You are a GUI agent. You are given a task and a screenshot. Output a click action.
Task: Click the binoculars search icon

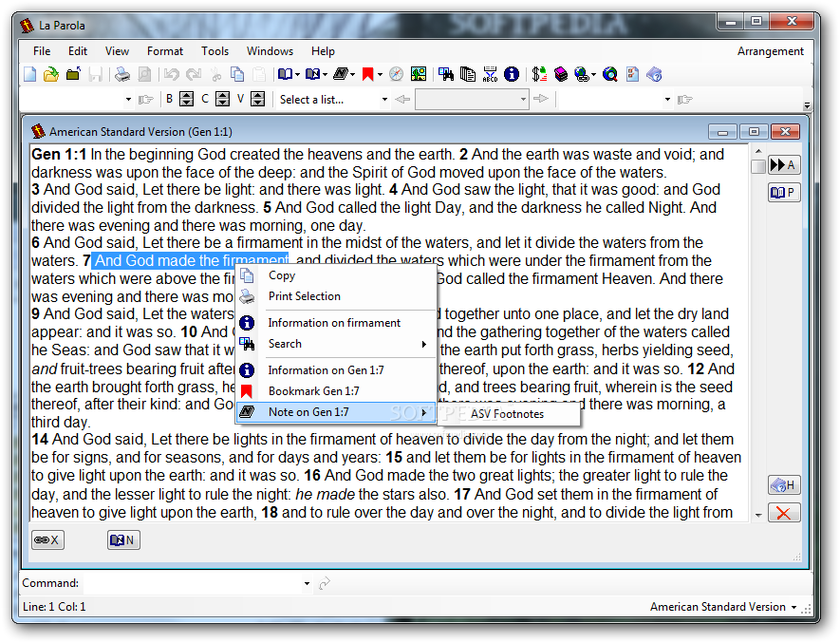click(x=446, y=74)
